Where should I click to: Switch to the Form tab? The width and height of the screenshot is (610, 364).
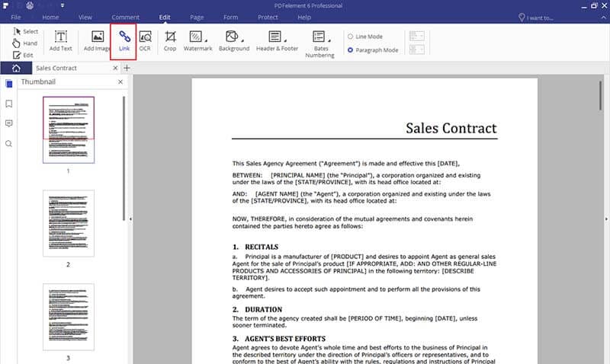(x=231, y=18)
